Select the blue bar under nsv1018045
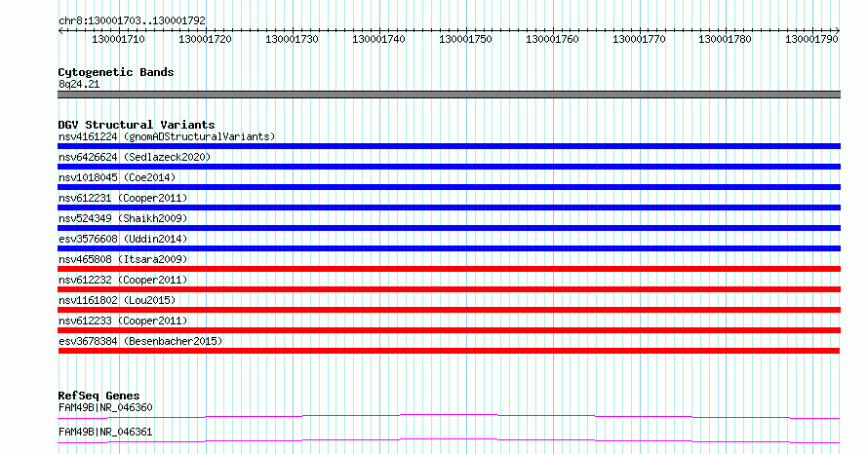The image size is (868, 454). (x=449, y=187)
